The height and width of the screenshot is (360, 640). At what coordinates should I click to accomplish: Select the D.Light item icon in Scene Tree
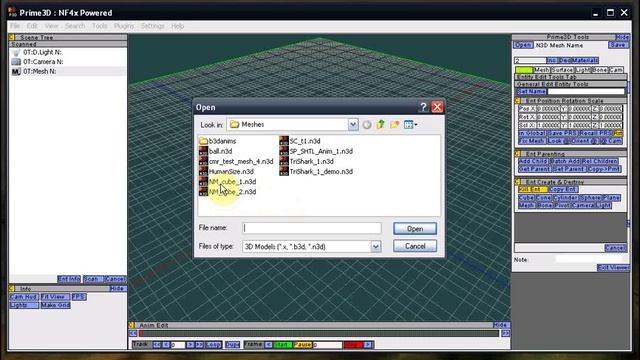(16, 53)
